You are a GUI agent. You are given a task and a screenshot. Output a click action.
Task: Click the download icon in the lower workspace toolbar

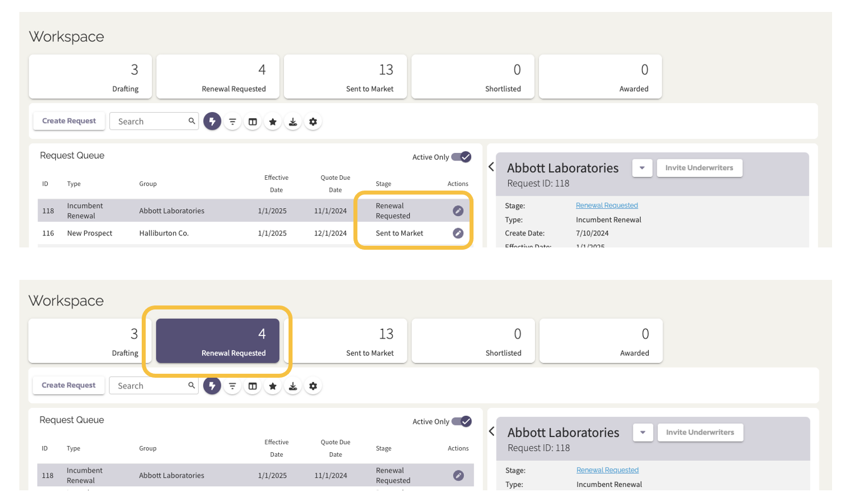pyautogui.click(x=293, y=386)
